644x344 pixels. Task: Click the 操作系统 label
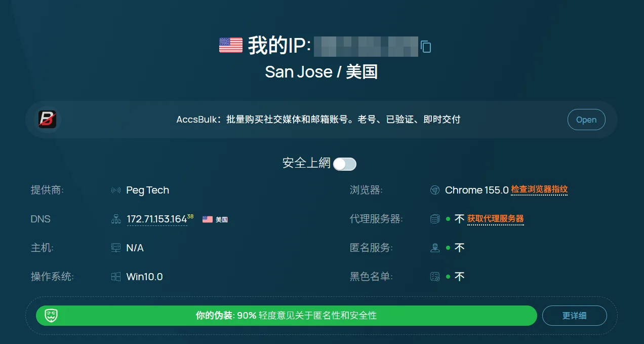tap(52, 277)
